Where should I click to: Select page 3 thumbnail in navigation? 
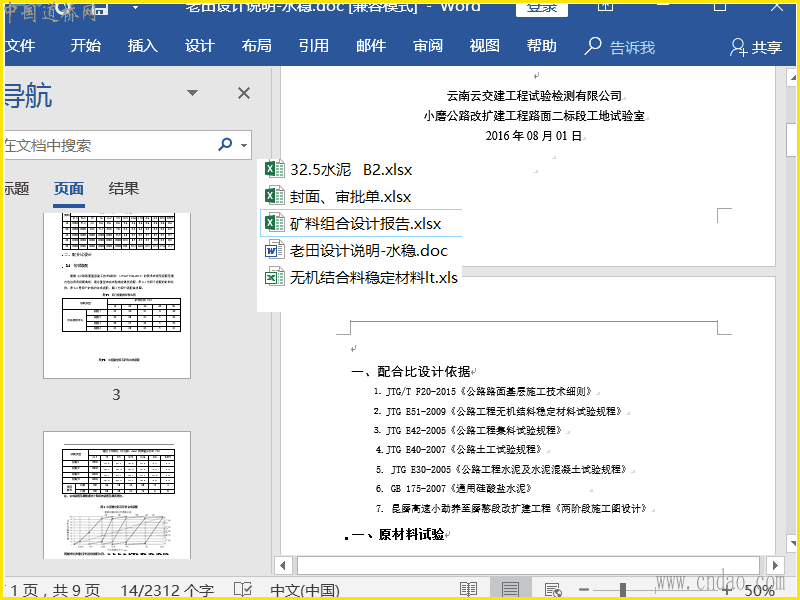click(117, 295)
